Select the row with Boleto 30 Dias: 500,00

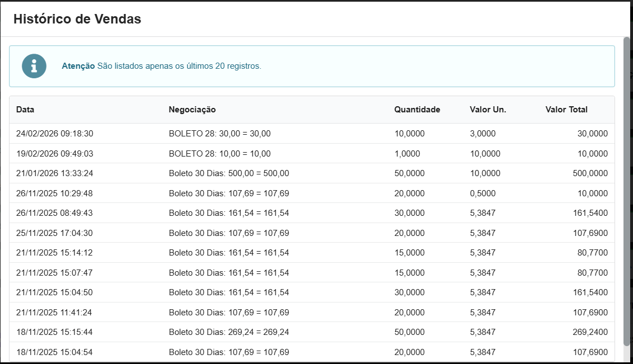228,173
